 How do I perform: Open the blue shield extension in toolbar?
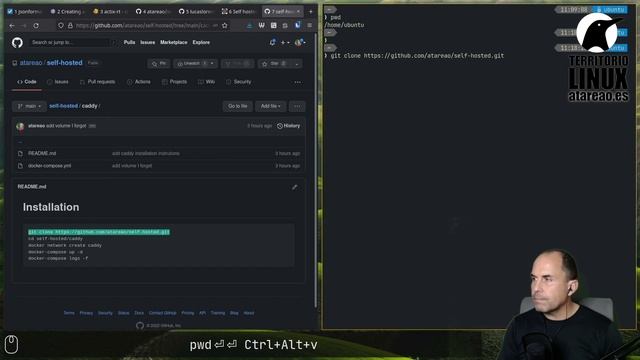coord(298,25)
